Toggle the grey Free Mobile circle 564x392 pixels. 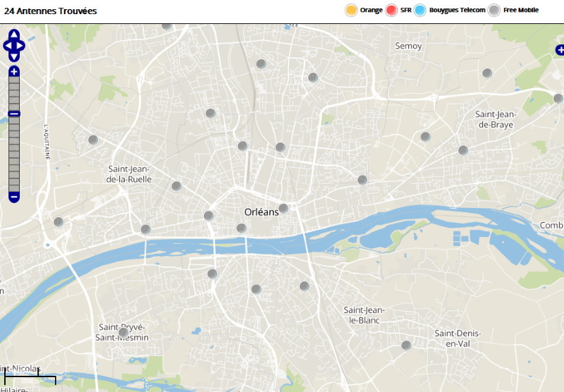[494, 11]
